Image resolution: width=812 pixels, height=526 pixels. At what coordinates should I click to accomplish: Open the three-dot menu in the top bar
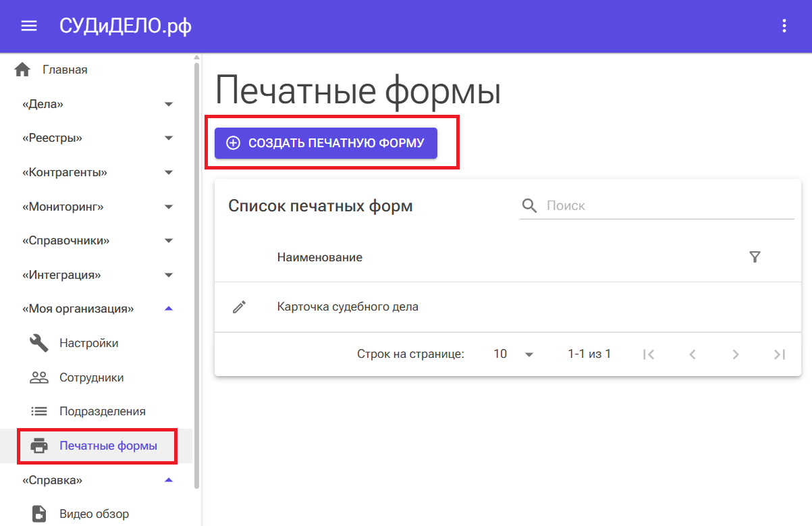784,25
